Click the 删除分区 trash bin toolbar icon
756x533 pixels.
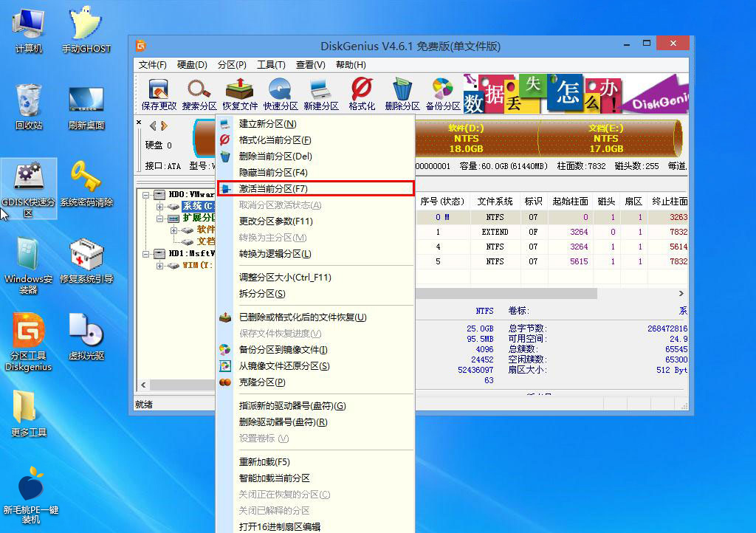402,94
